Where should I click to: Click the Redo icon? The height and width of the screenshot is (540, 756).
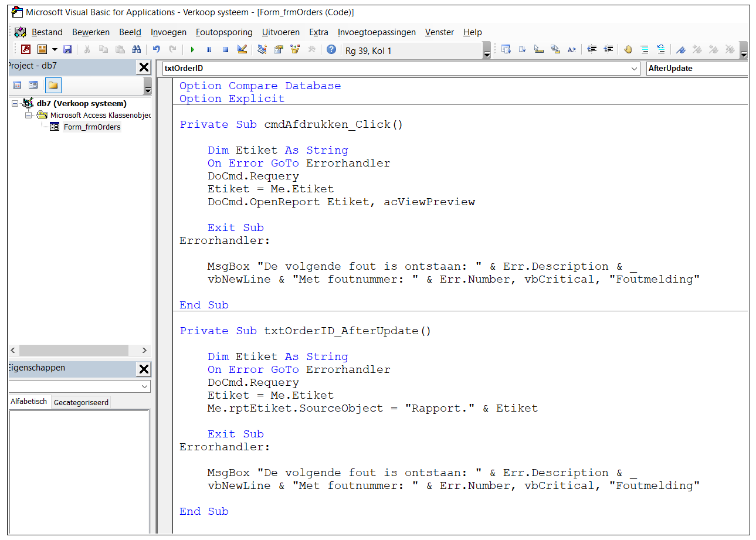pyautogui.click(x=172, y=50)
